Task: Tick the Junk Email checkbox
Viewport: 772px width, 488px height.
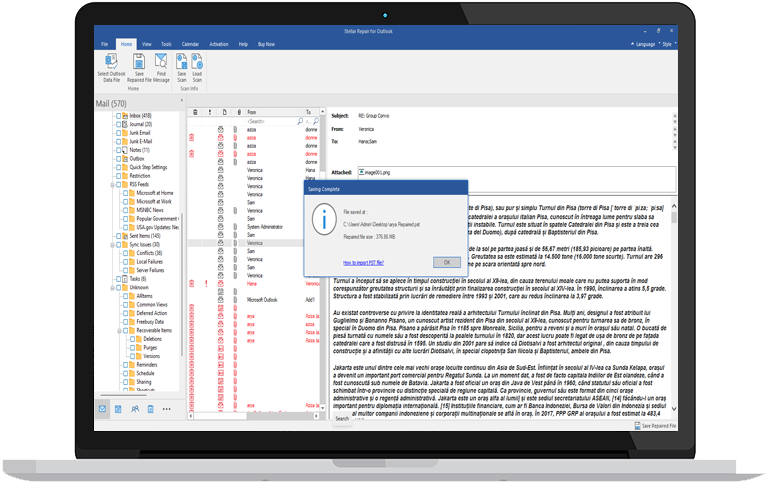Action: coord(118,133)
